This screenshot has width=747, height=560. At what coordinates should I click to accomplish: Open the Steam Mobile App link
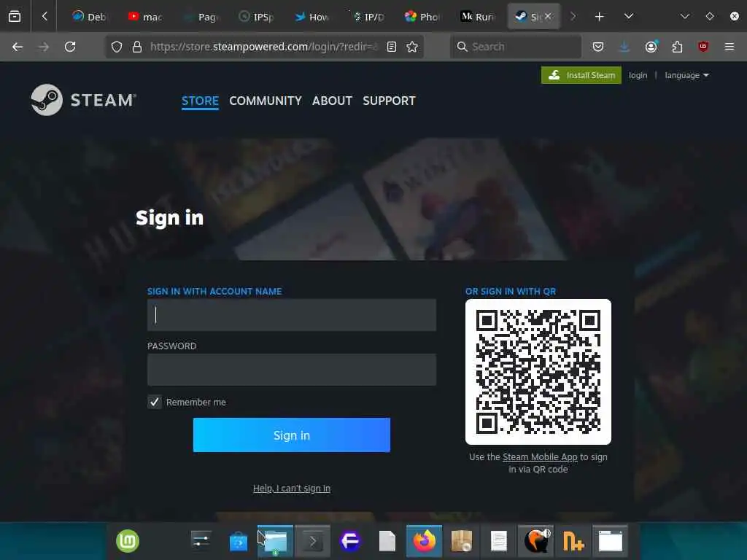[540, 456]
